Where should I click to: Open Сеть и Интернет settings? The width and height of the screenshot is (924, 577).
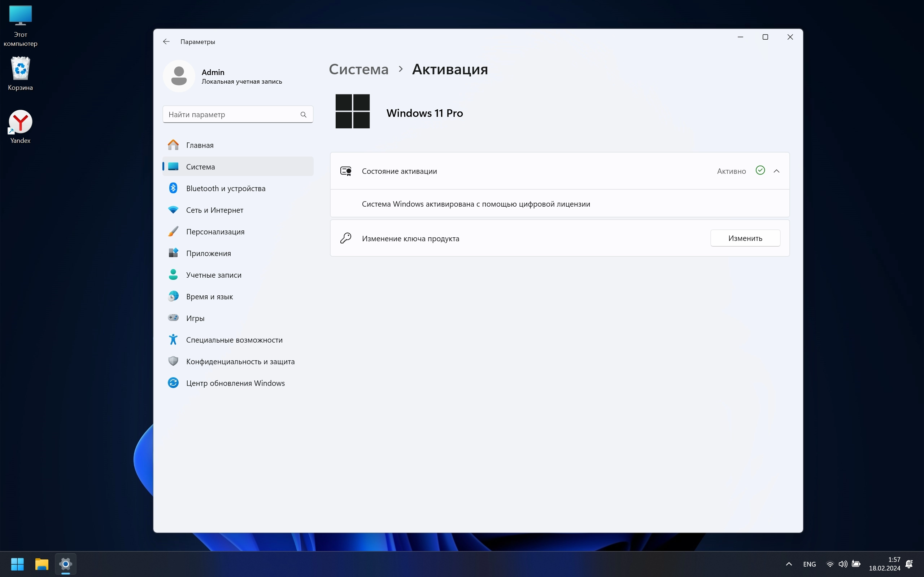[x=214, y=210]
